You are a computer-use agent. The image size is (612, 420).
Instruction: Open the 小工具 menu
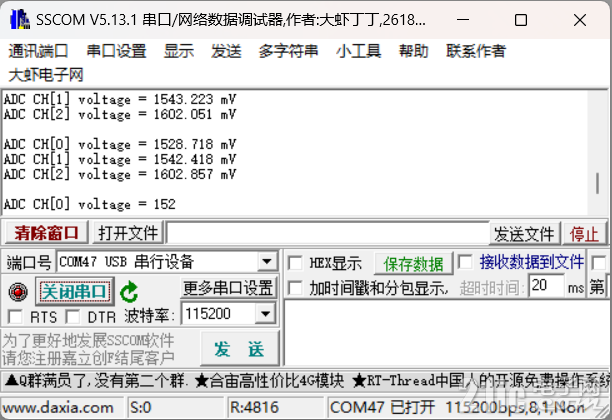click(x=359, y=51)
